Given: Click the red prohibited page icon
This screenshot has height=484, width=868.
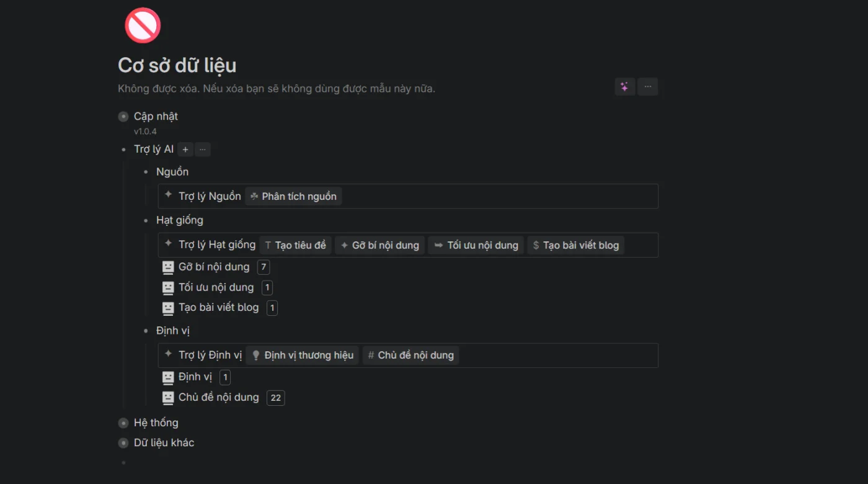Looking at the screenshot, I should point(143,25).
